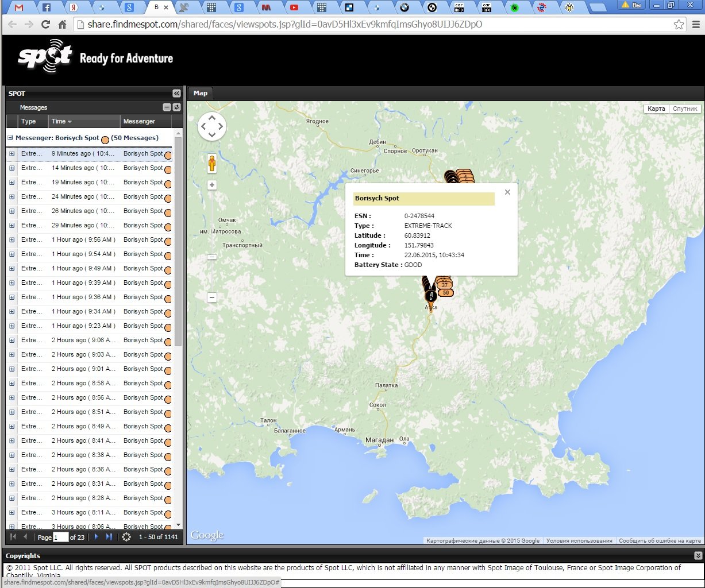This screenshot has height=588, width=705.
Task: Close the Borisych Spot info popup
Action: click(x=507, y=192)
